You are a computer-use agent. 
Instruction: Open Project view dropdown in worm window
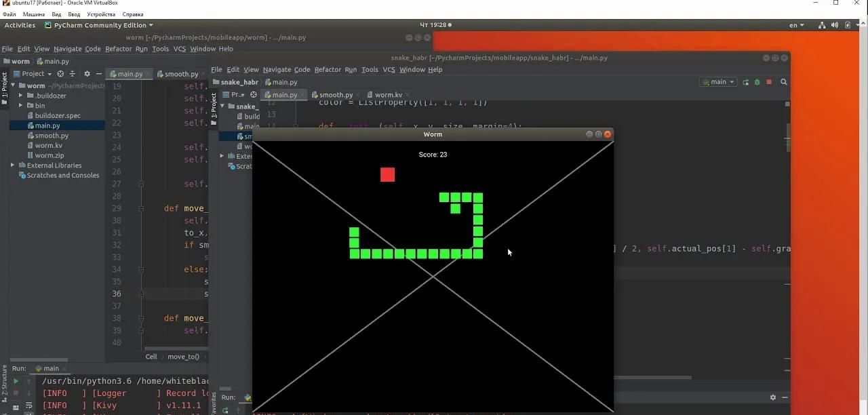(33, 74)
